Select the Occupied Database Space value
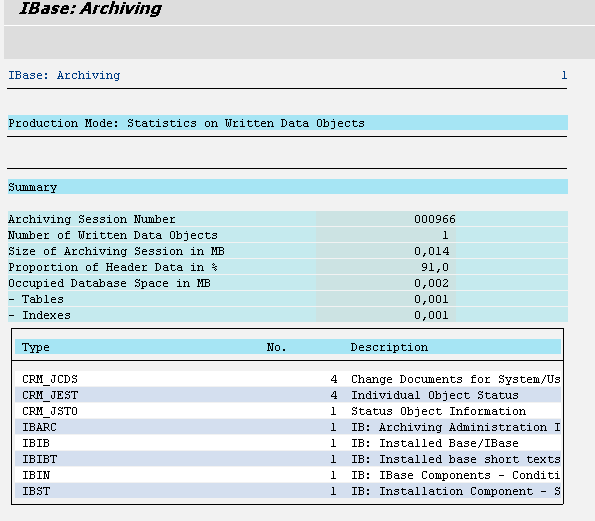Viewport: 595px width, 521px height. point(432,283)
